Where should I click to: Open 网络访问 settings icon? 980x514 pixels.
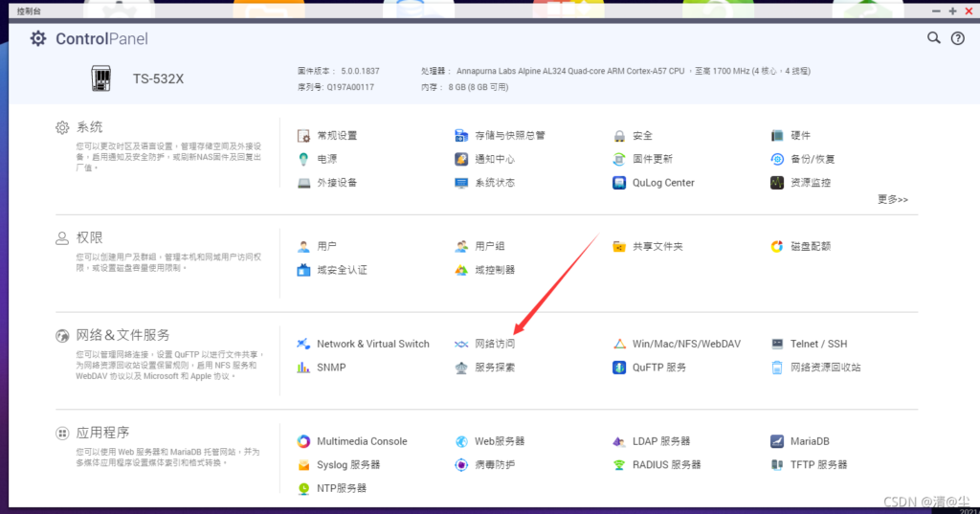[461, 344]
